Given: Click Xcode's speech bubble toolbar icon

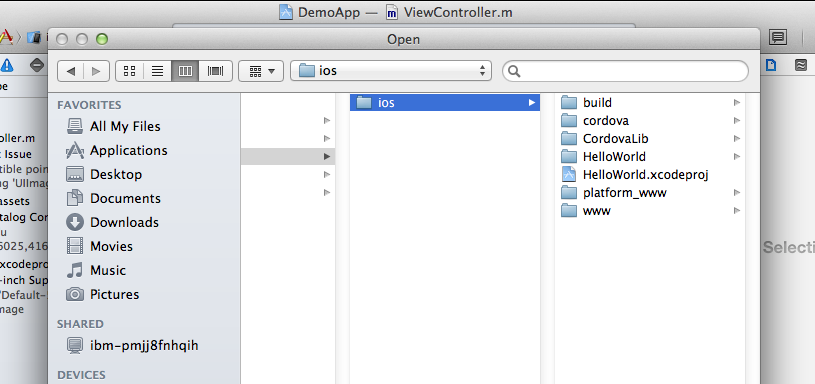Looking at the screenshot, I should (778, 37).
